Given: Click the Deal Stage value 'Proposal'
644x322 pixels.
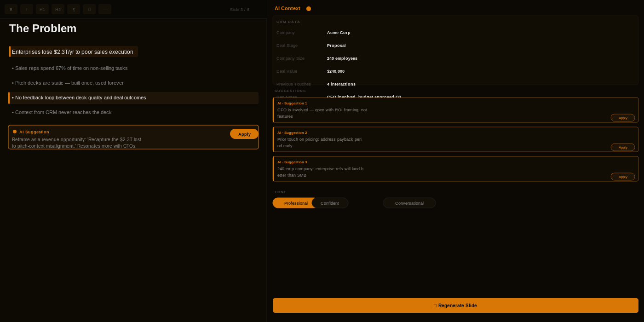Looking at the screenshot, I should pyautogui.click(x=336, y=46).
